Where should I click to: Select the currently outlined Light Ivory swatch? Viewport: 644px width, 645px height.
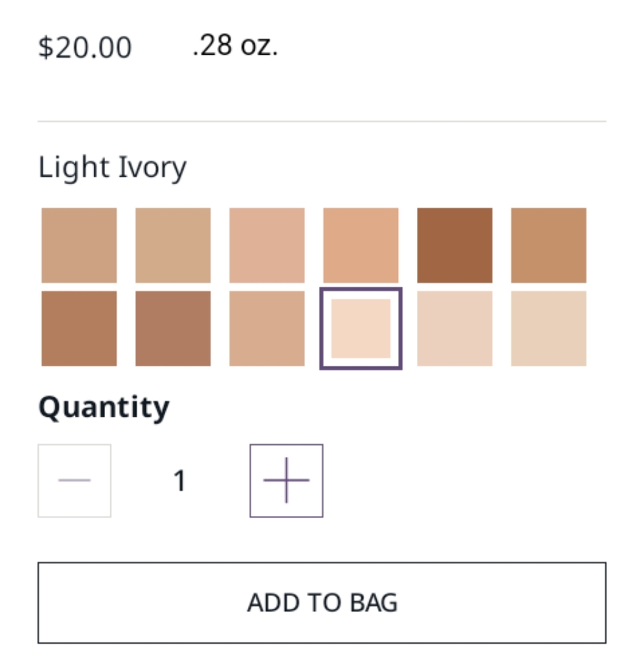pyautogui.click(x=361, y=329)
